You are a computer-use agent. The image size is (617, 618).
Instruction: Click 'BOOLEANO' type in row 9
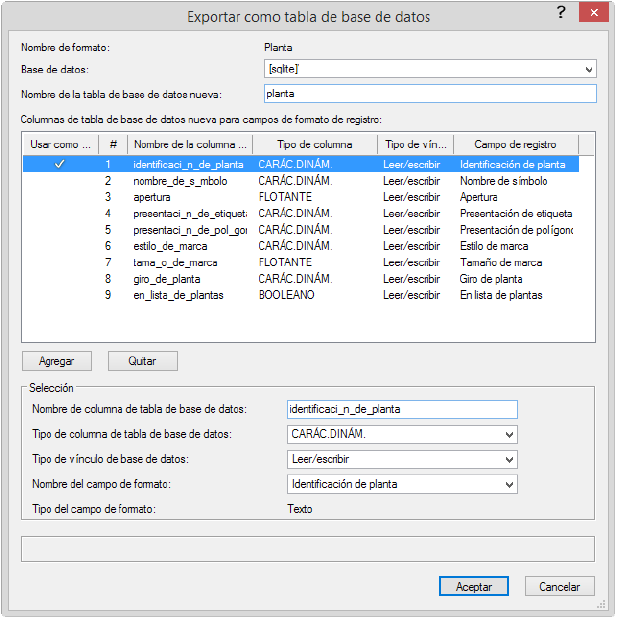(x=287, y=295)
